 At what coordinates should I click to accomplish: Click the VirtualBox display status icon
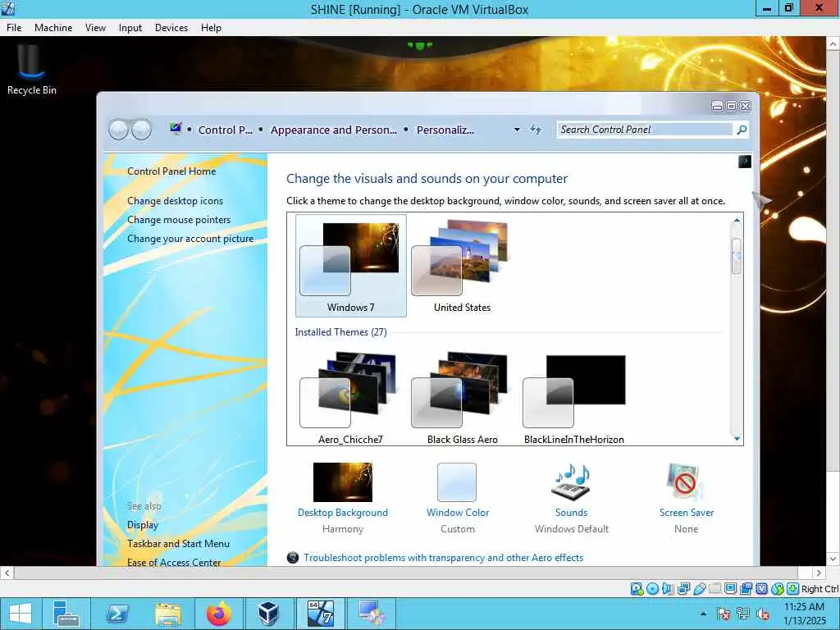(x=730, y=589)
